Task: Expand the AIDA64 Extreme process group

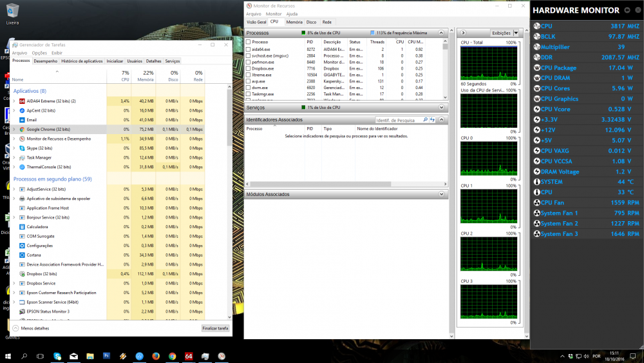Action: [14, 101]
